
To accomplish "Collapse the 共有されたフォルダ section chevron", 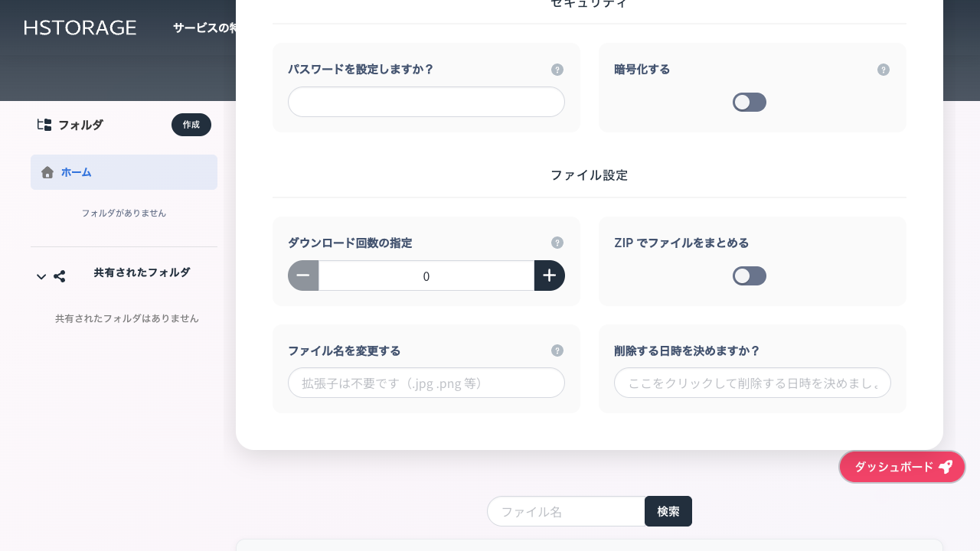I will pos(41,276).
